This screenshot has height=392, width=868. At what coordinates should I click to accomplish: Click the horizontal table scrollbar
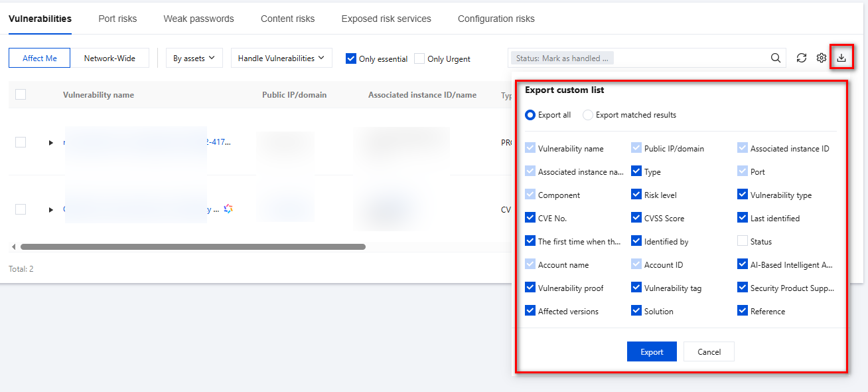(x=192, y=246)
